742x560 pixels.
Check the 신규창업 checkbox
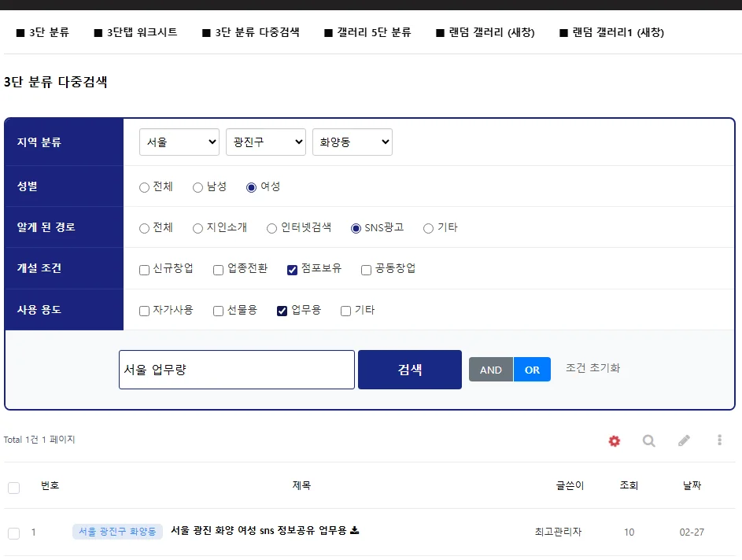point(144,270)
